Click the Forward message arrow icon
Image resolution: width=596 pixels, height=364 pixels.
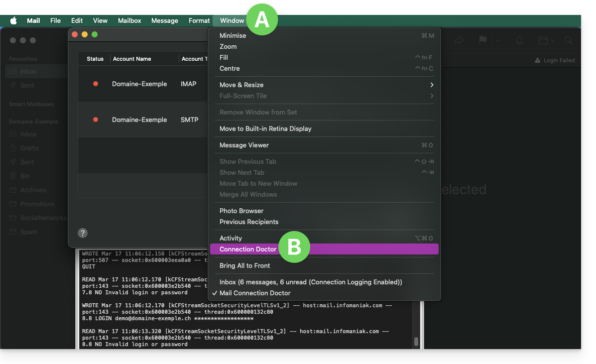click(x=459, y=40)
